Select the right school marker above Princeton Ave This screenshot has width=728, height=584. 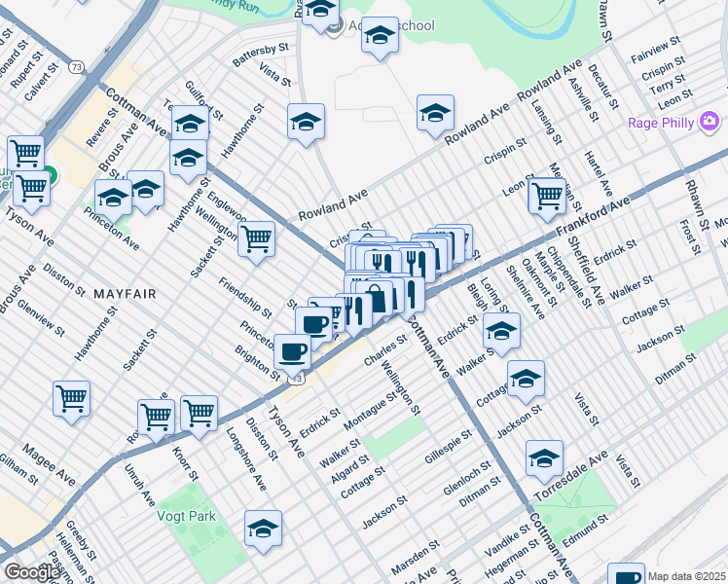click(145, 192)
